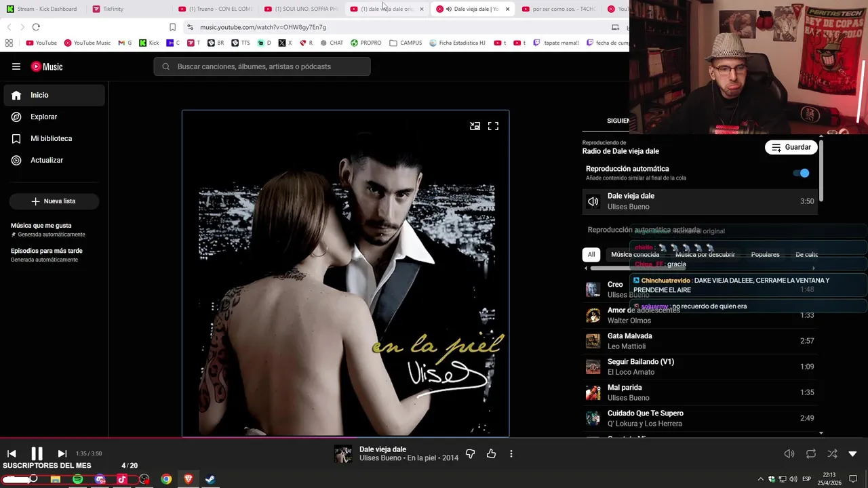868x488 pixels.
Task: Toggle shuffle mode
Action: tap(832, 453)
